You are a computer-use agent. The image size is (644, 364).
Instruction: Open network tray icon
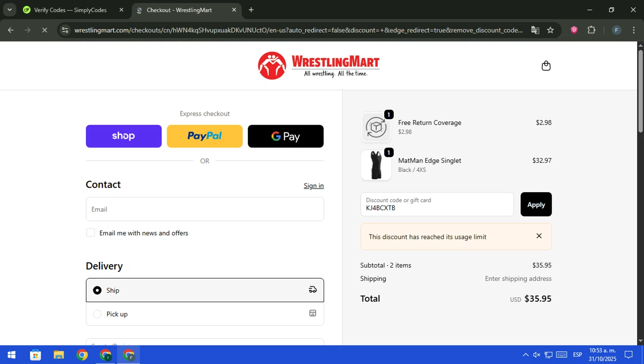click(x=548, y=355)
